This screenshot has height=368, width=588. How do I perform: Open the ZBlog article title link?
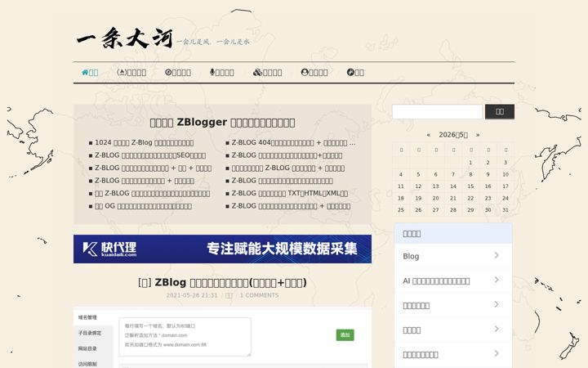(222, 282)
